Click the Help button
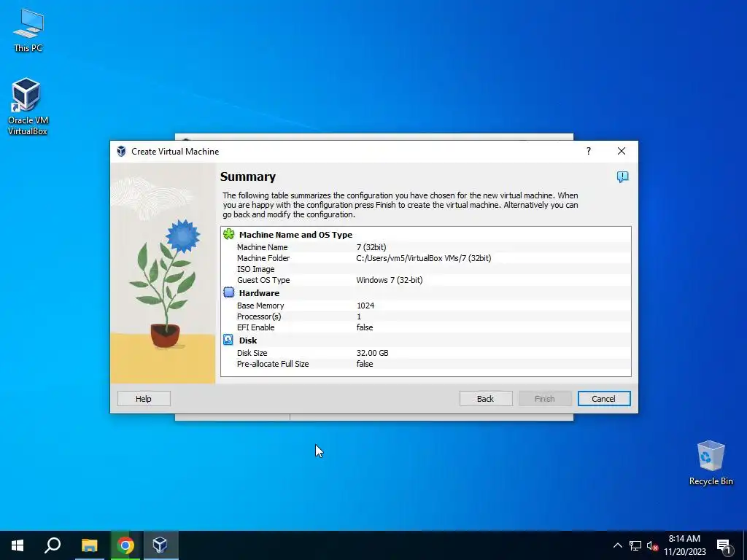The height and width of the screenshot is (560, 747). coord(144,399)
